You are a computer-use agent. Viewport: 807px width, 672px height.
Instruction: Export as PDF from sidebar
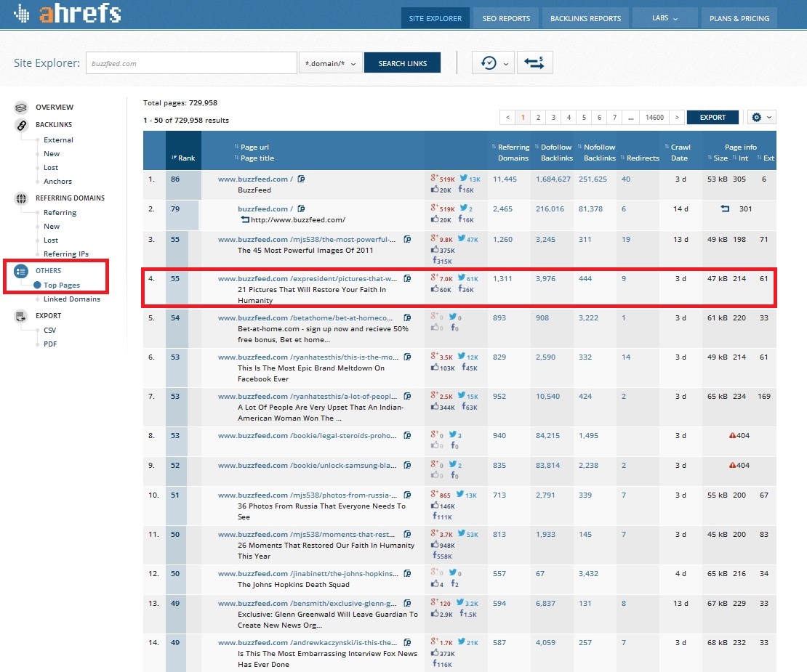50,344
